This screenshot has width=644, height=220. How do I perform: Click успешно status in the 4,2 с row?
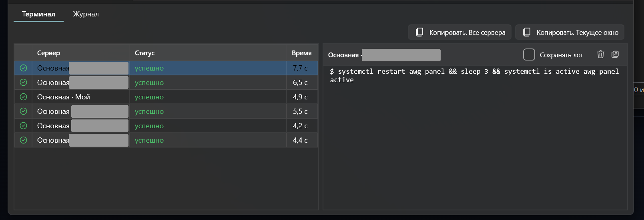point(149,126)
